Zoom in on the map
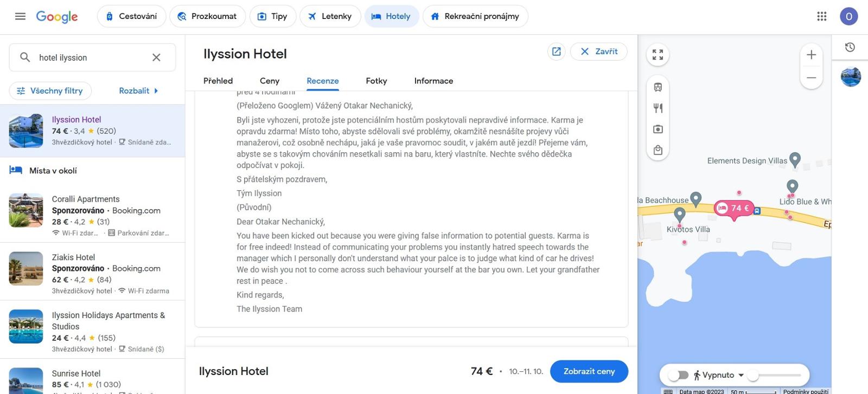868x394 pixels. click(x=812, y=55)
